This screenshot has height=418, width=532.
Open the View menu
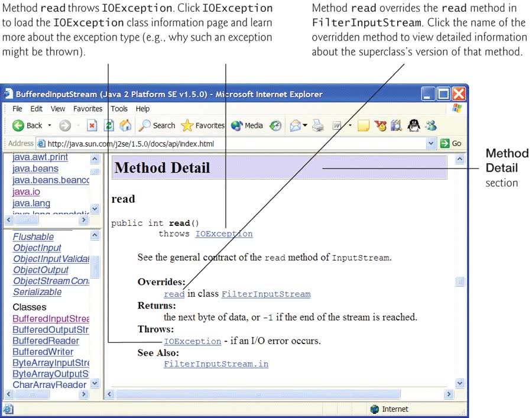pyautogui.click(x=58, y=109)
